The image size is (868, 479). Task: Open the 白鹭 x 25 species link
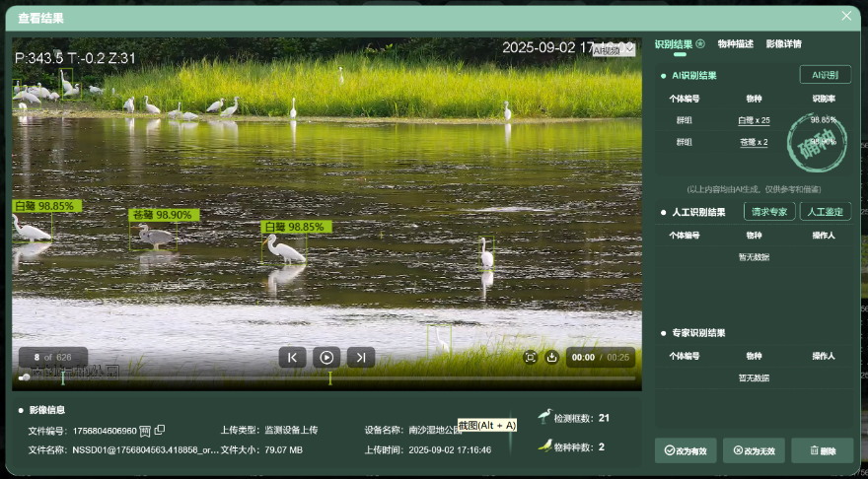(x=754, y=120)
